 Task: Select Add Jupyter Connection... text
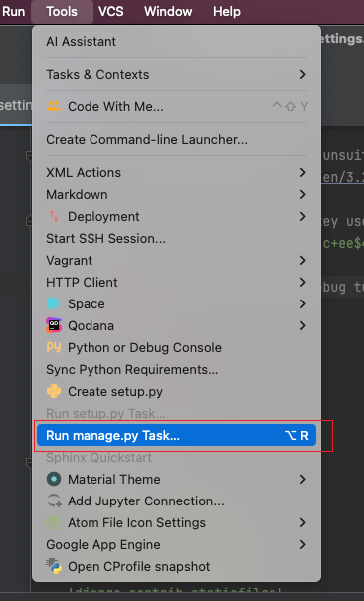tap(146, 501)
